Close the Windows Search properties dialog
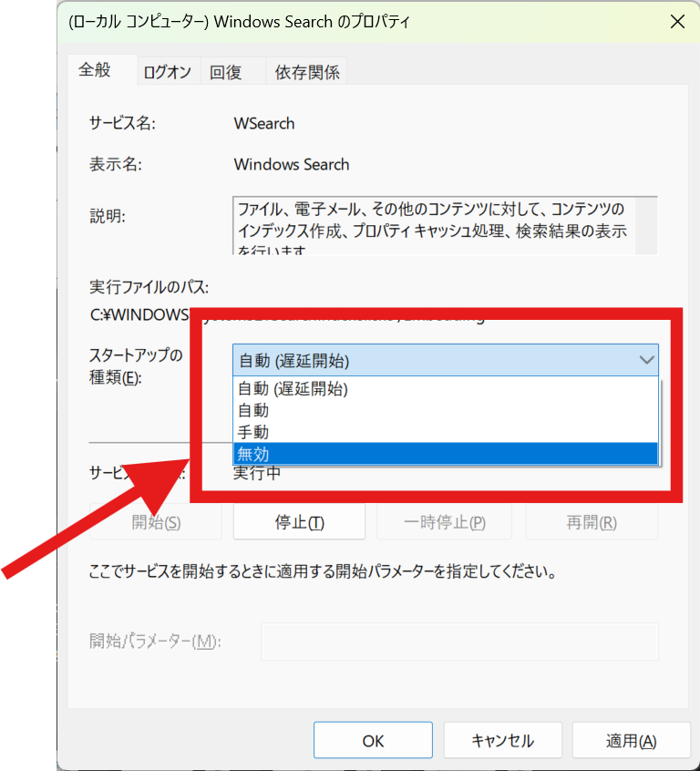The width and height of the screenshot is (700, 771). [677, 22]
